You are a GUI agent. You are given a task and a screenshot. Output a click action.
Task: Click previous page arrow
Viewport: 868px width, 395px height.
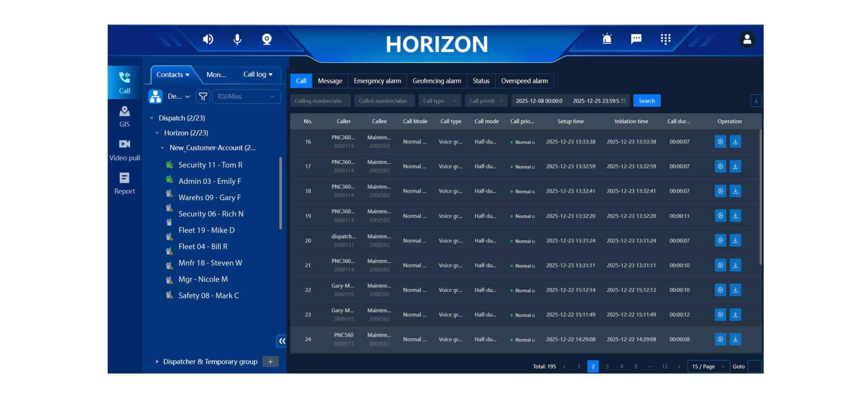point(565,366)
